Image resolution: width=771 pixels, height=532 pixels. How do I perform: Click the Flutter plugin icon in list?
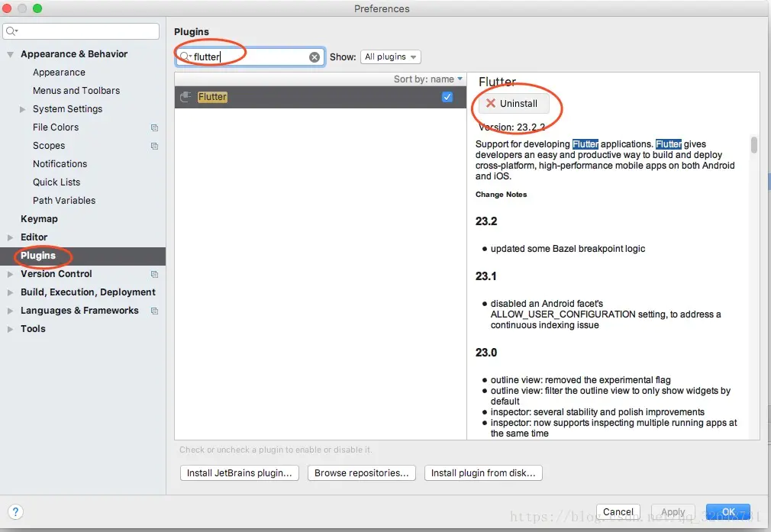click(185, 97)
